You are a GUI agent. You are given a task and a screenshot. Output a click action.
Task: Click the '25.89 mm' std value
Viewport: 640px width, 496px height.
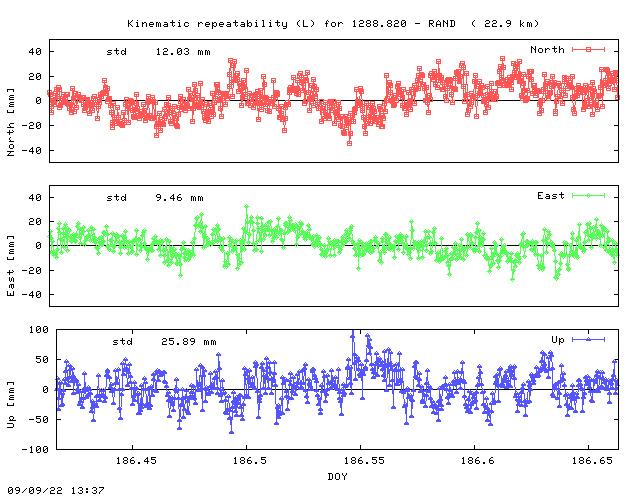189,342
